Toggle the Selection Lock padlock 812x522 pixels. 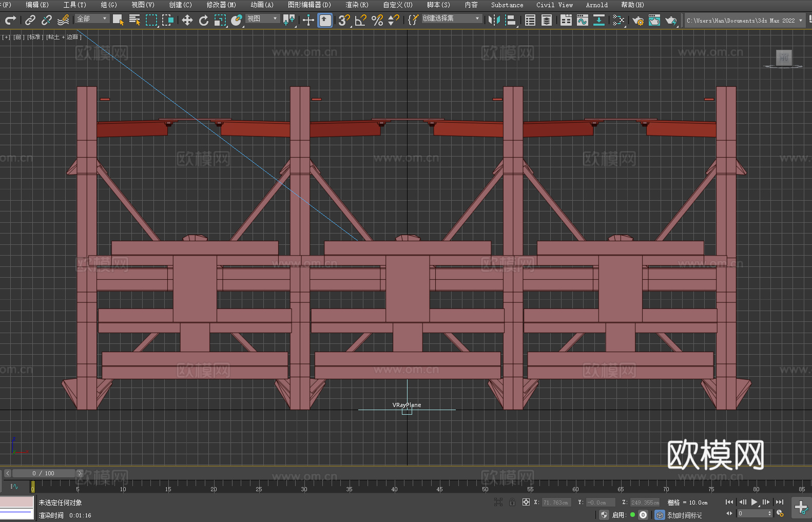tap(512, 502)
